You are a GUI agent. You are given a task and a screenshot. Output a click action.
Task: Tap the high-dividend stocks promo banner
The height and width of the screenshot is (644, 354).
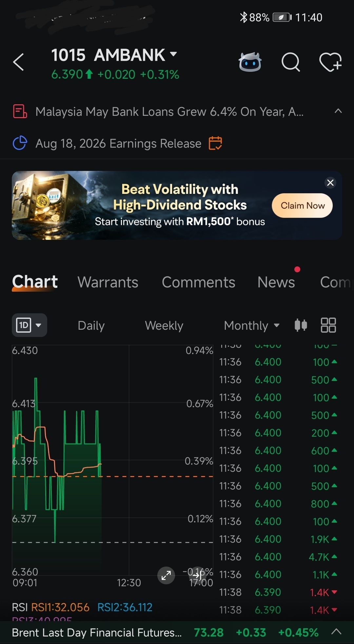point(177,205)
